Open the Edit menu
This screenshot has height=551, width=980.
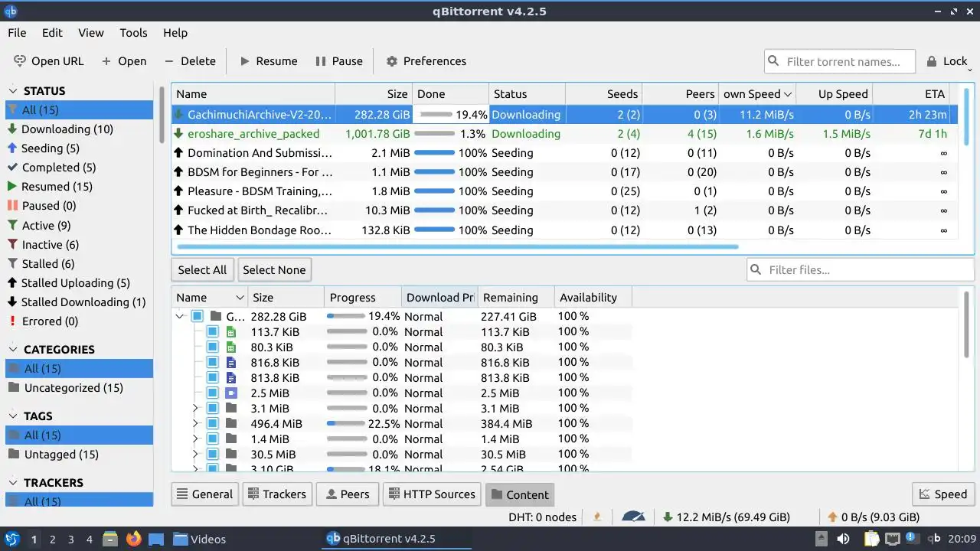pos(52,33)
